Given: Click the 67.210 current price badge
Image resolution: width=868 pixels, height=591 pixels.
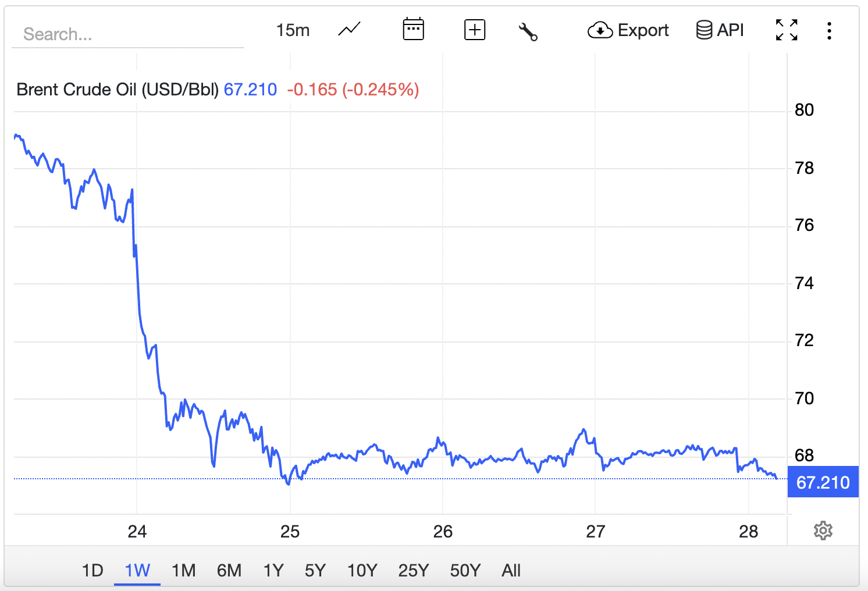Looking at the screenshot, I should tap(823, 482).
